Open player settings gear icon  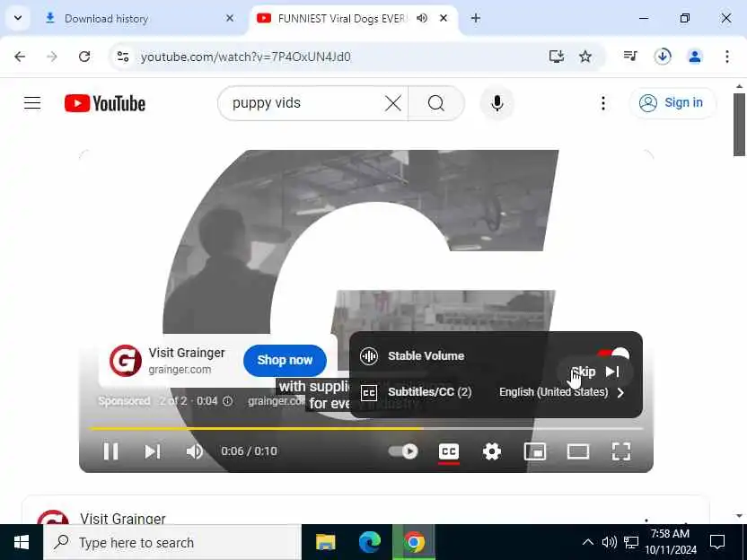coord(492,451)
